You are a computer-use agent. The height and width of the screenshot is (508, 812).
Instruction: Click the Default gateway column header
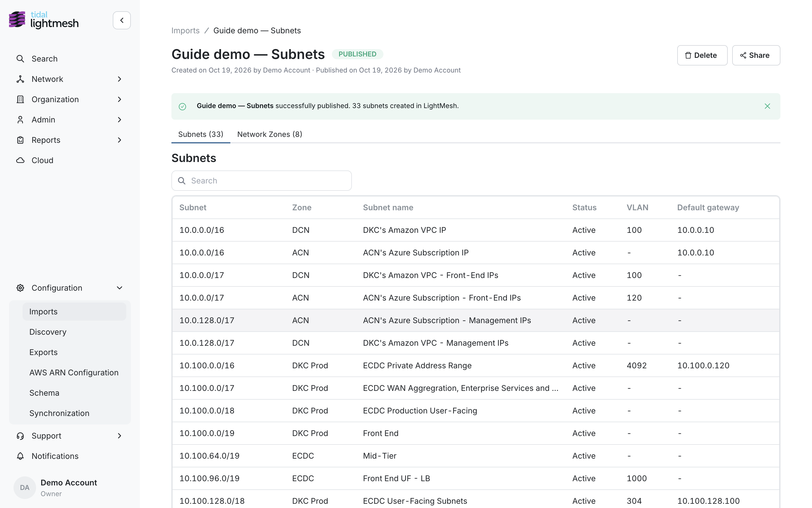pos(708,208)
